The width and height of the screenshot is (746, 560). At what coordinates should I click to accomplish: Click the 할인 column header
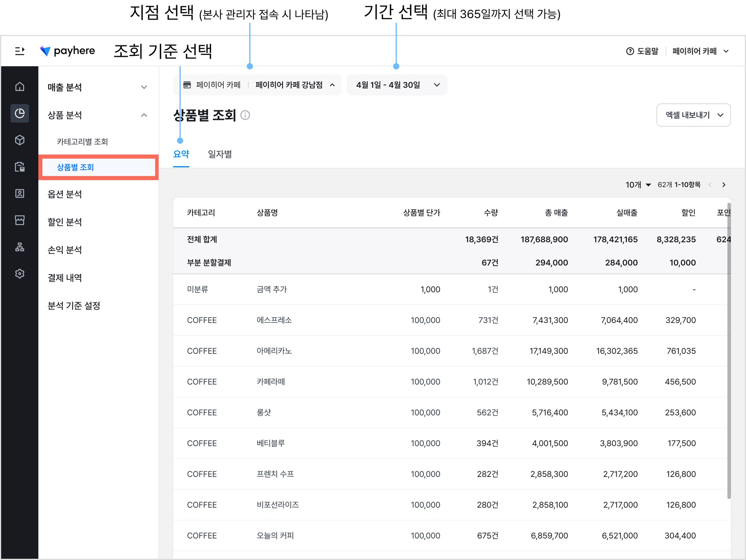(x=688, y=213)
